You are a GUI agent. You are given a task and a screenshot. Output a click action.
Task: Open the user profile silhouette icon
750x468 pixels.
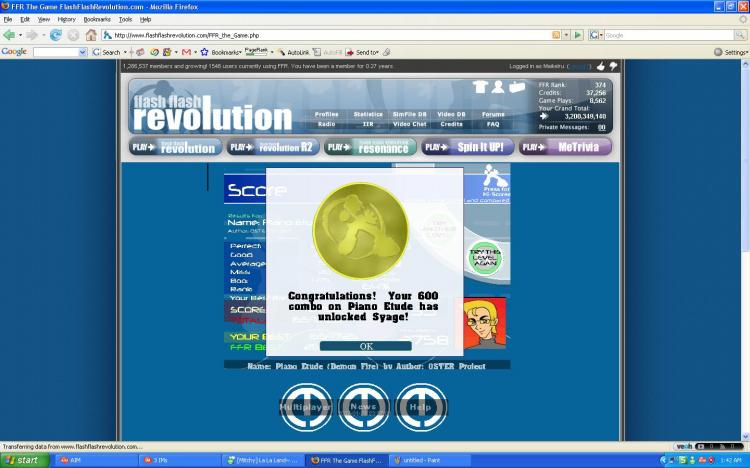498,87
